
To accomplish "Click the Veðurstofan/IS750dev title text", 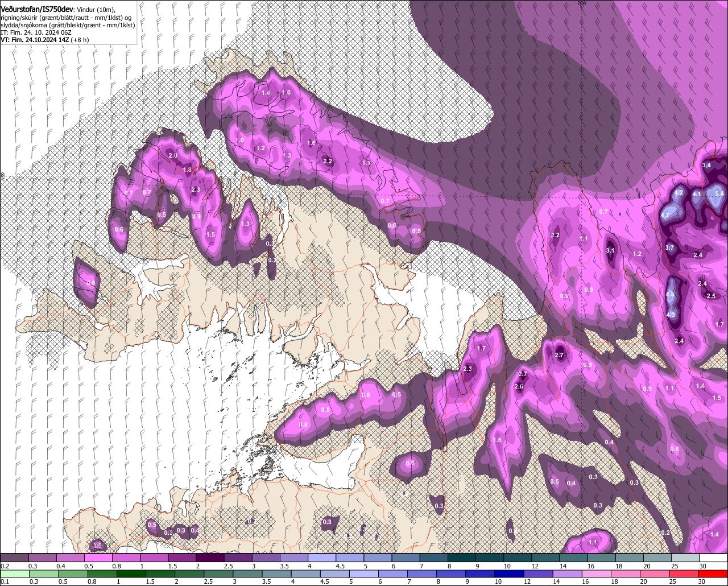I will pos(37,9).
